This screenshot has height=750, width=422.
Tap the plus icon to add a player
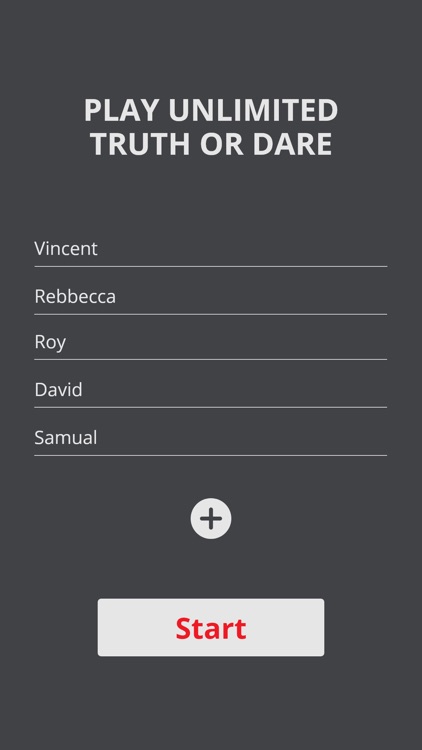(211, 518)
